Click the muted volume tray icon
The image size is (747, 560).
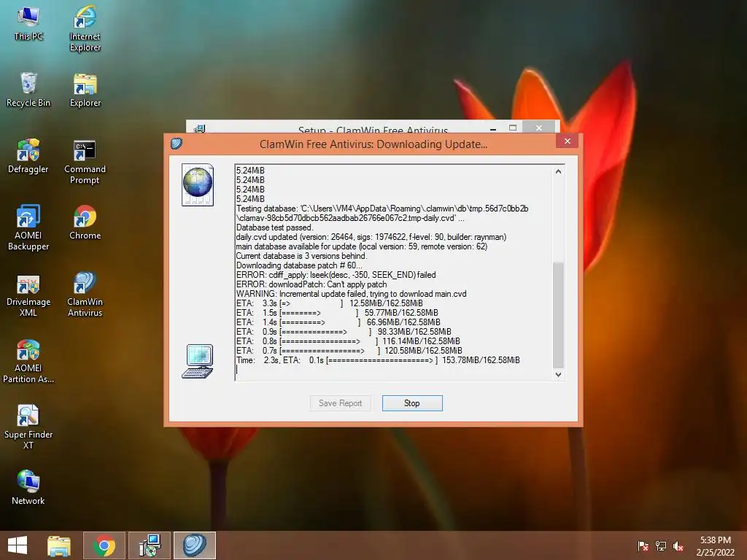click(678, 545)
